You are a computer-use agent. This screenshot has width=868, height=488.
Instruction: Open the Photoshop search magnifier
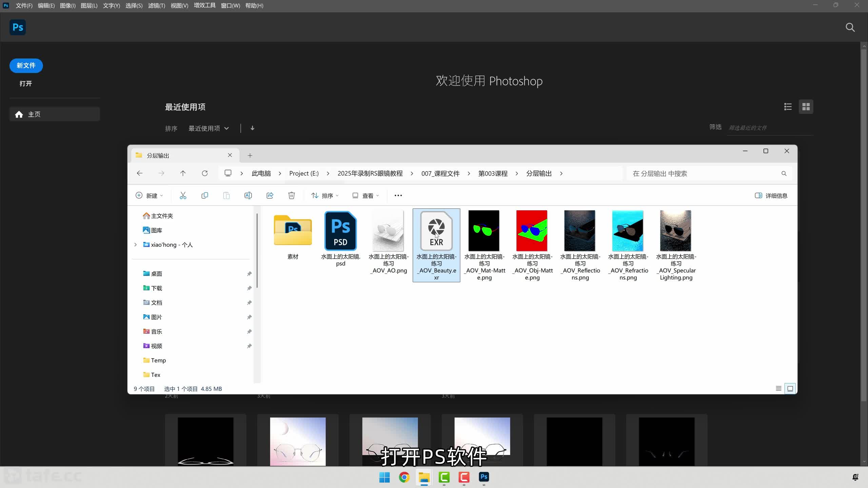[x=850, y=27]
